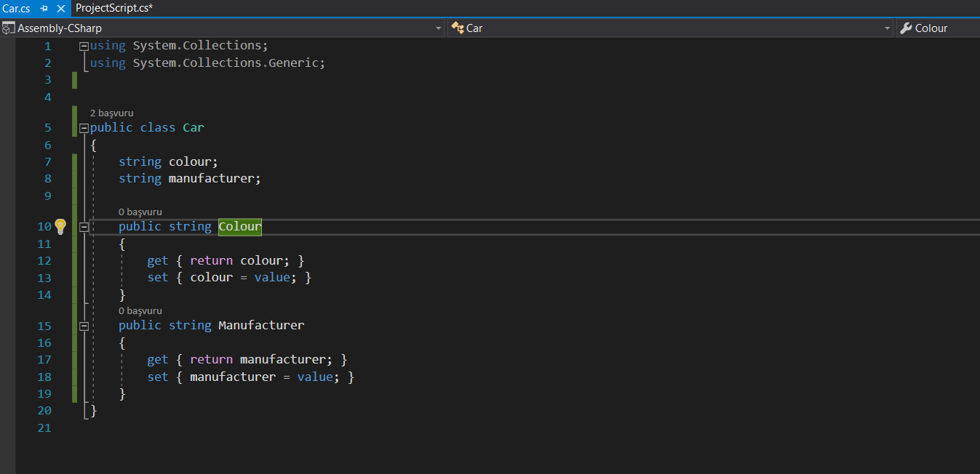This screenshot has height=474, width=980.
Task: Collapse the using directives block
Action: (x=84, y=46)
